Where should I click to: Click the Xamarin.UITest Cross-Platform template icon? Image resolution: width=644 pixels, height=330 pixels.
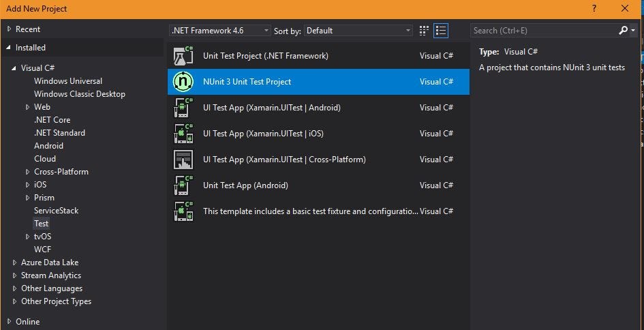184,160
